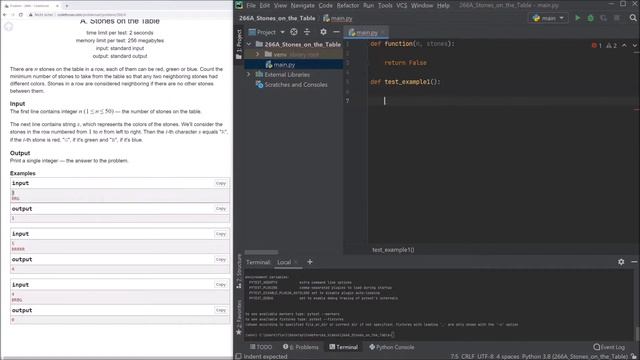640x360 pixels.
Task: Open Search Everywhere magnifier in PyCharm toolbar
Action: tap(633, 18)
